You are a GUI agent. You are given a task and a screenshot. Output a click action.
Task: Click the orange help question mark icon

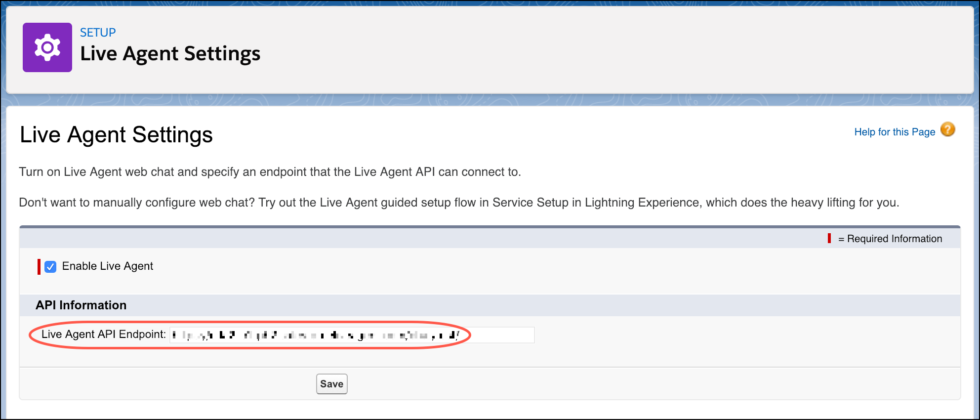pos(947,130)
